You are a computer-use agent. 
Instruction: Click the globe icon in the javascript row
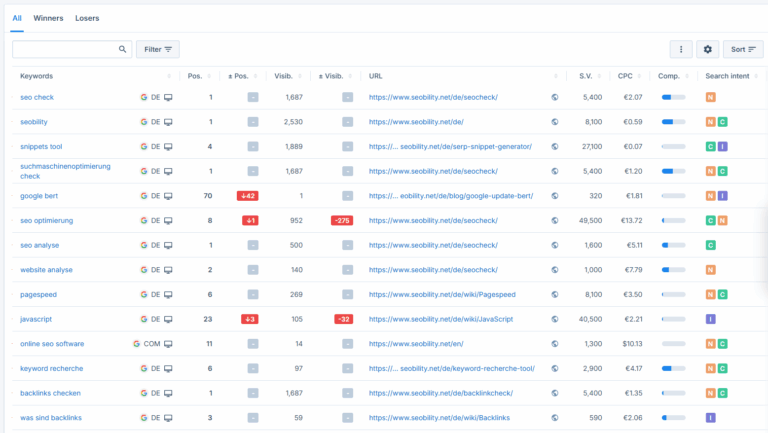pos(555,319)
